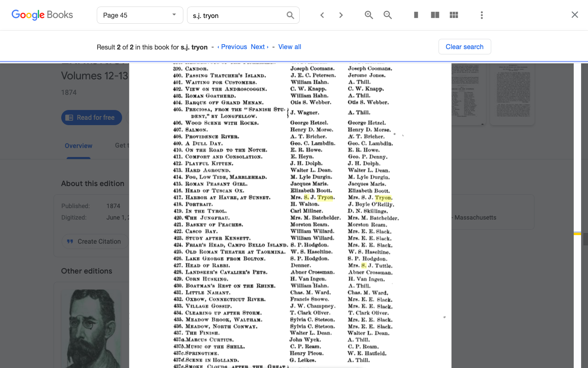Open the Page 45 page selector dropdown
Screen dimensions: 588x368
[x=140, y=15]
